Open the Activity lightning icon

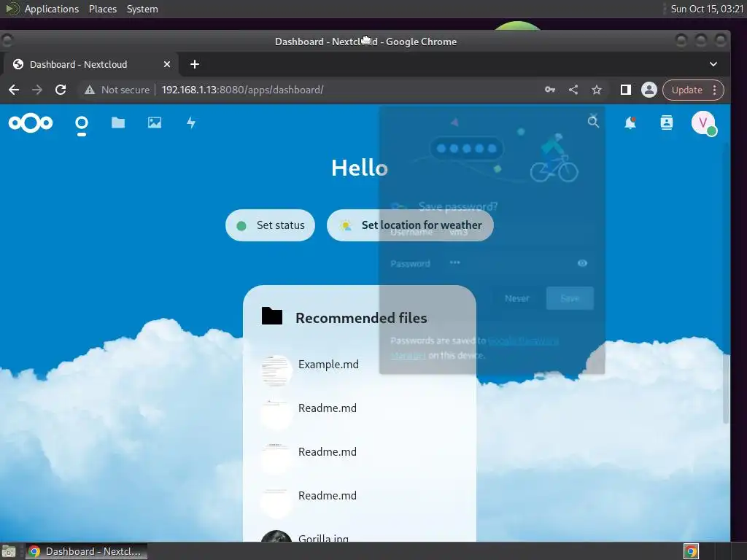(x=191, y=122)
